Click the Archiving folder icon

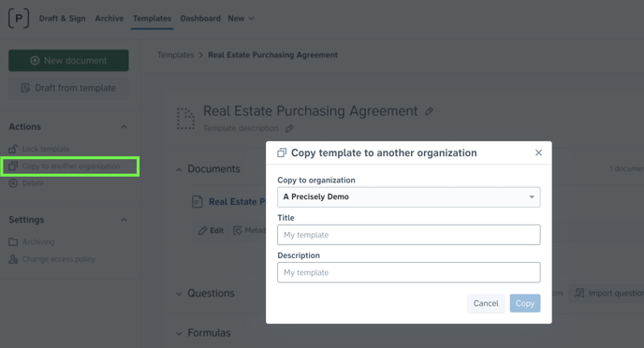13,241
